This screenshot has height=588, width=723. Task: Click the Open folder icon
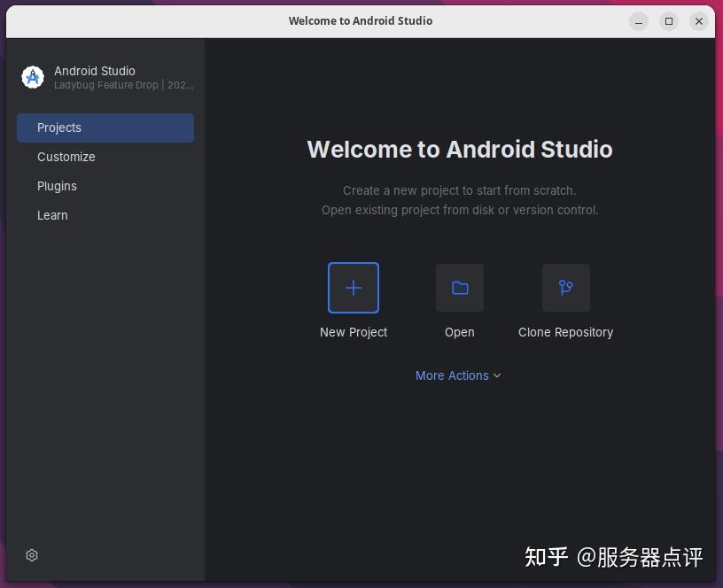tap(459, 287)
